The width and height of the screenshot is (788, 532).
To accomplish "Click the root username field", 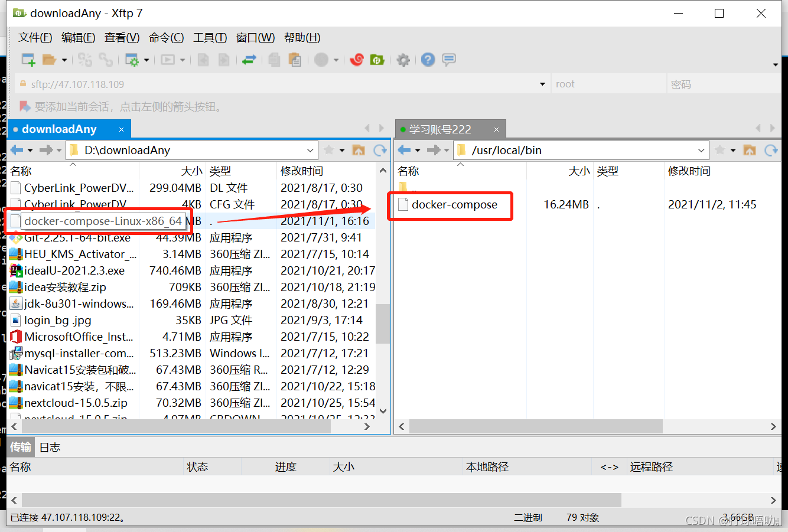I will pos(608,84).
